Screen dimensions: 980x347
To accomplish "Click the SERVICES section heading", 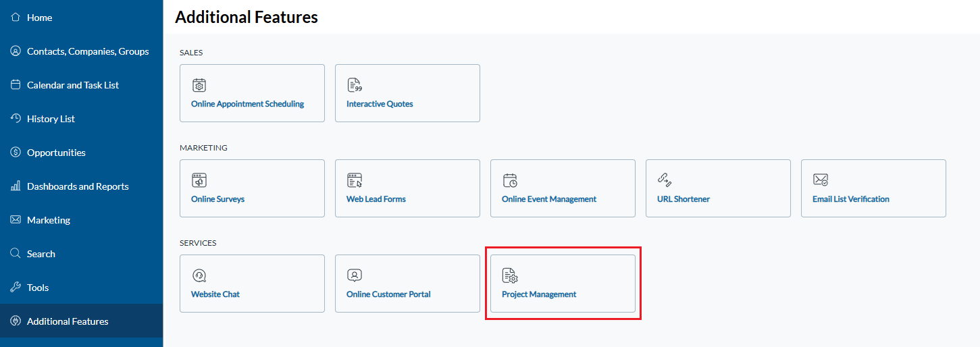I will point(198,243).
